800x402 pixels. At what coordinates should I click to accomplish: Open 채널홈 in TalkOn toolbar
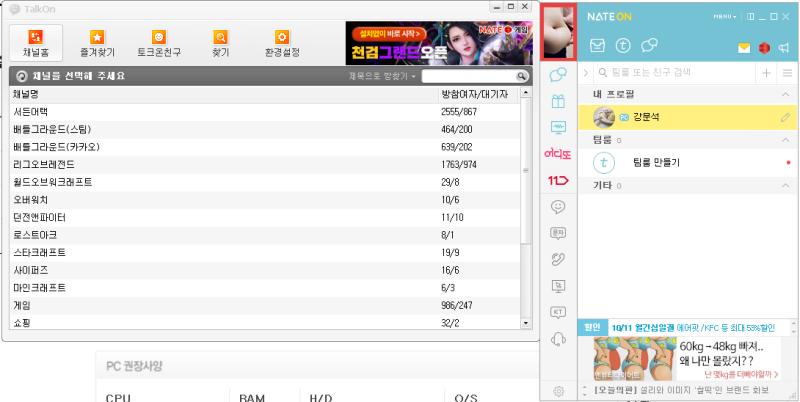(36, 43)
